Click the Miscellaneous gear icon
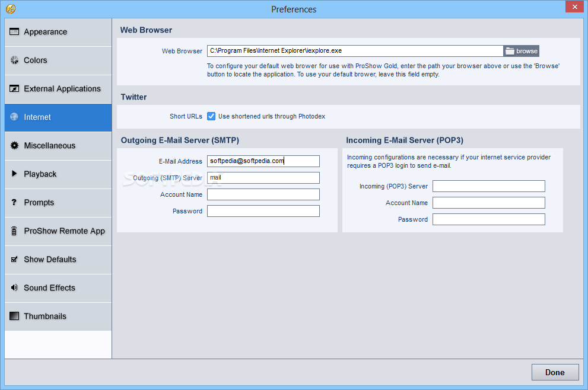The width and height of the screenshot is (588, 390). coord(14,145)
